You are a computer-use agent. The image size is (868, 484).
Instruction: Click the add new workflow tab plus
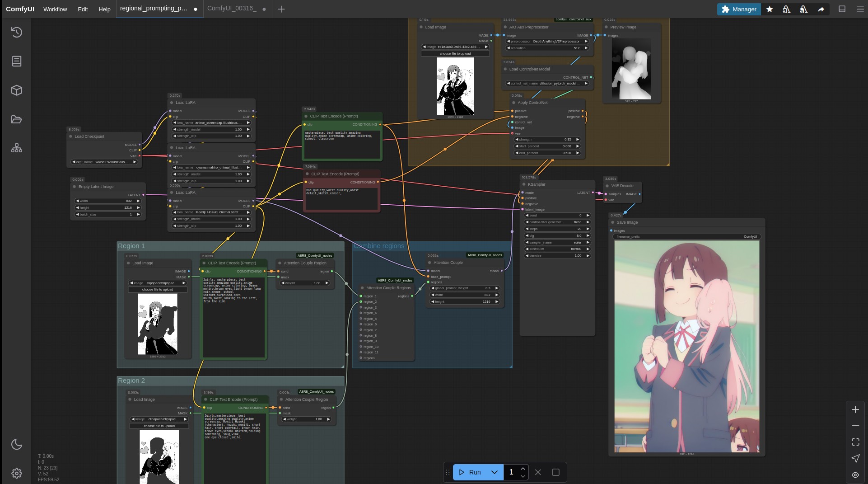point(281,9)
